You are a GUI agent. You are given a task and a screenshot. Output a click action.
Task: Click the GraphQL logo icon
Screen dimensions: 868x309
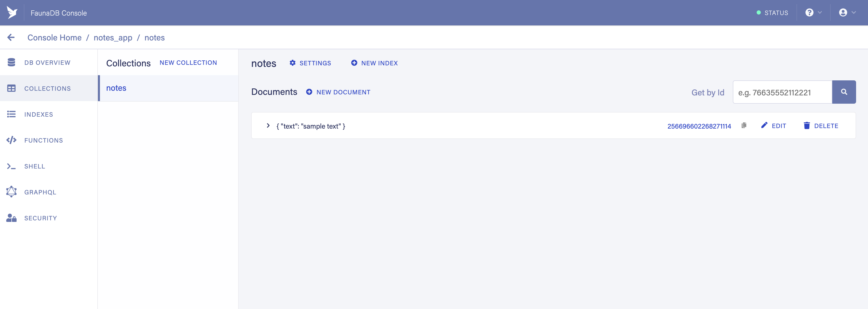click(11, 192)
